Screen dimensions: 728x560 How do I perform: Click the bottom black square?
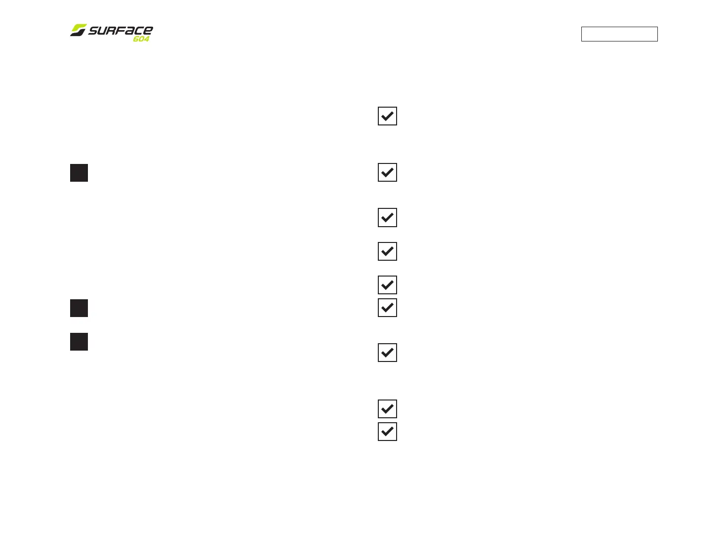click(x=79, y=342)
